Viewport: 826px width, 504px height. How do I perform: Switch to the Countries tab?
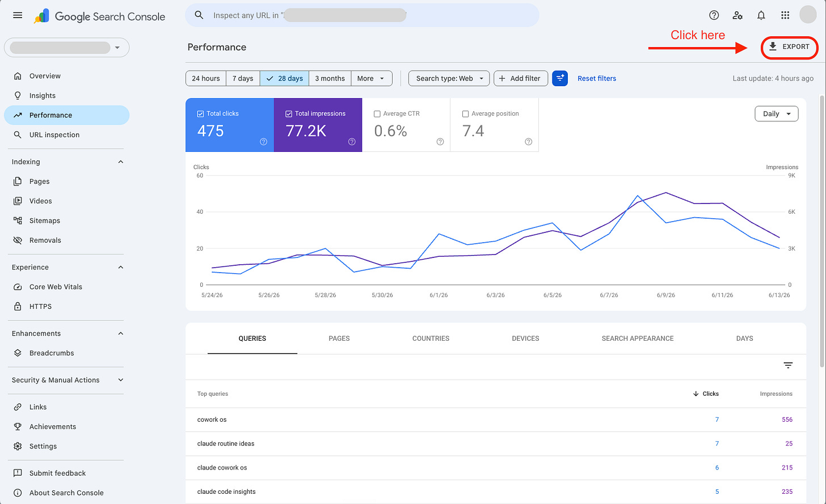point(431,338)
